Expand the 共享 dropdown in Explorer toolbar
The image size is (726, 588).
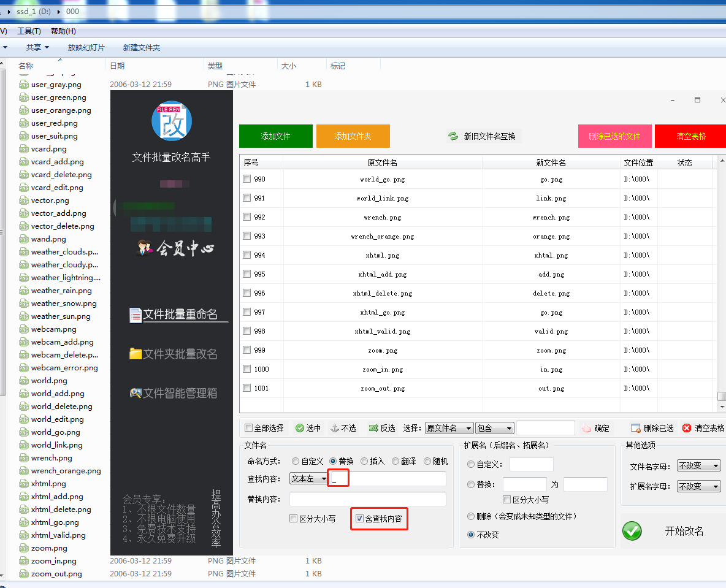tap(37, 48)
